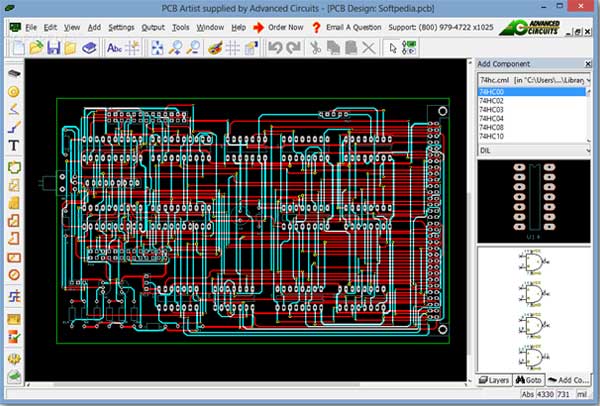Click the Cut scissors icon
This screenshot has height=406, width=600.
[x=315, y=47]
